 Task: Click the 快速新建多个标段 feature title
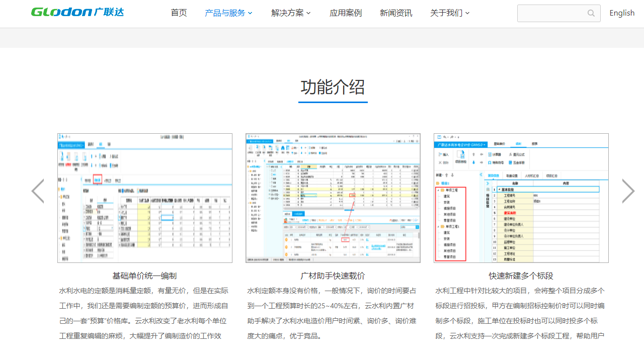pyautogui.click(x=521, y=276)
